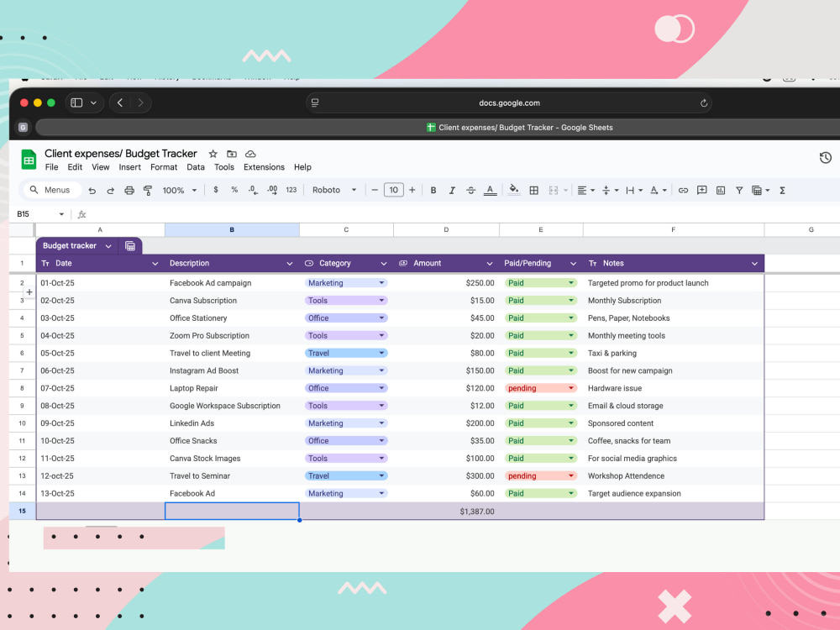The height and width of the screenshot is (630, 840).
Task: Select the total cell $1,387.00
Action: (x=446, y=512)
